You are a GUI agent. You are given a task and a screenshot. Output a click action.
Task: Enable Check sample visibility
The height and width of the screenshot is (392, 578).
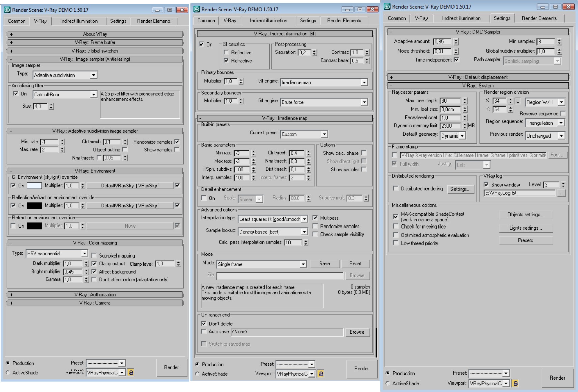(315, 234)
